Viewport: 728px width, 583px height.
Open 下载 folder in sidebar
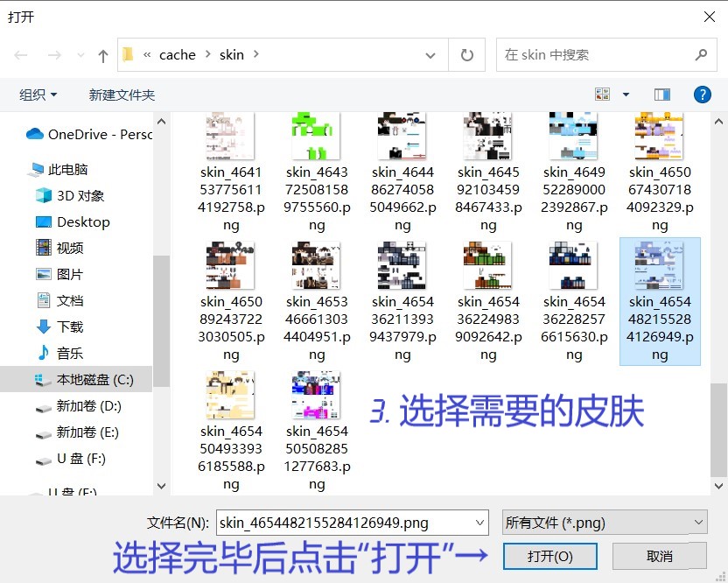(x=59, y=327)
